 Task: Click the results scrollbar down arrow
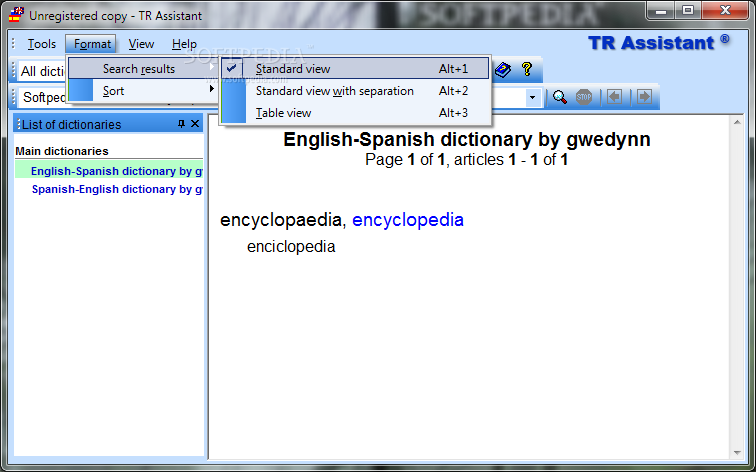click(x=737, y=452)
